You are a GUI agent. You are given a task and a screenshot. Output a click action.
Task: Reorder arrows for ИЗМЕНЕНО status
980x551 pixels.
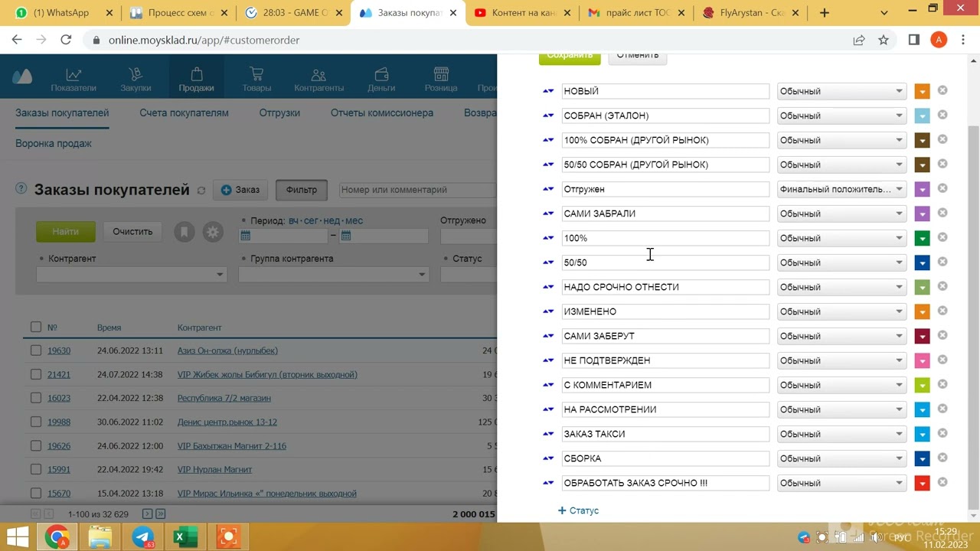click(x=548, y=311)
